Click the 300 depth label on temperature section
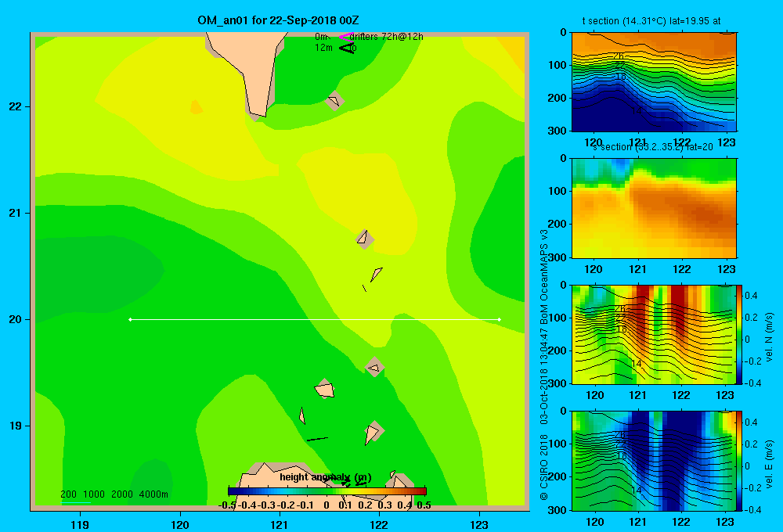Screen dimensions: 783x532 (557, 131)
